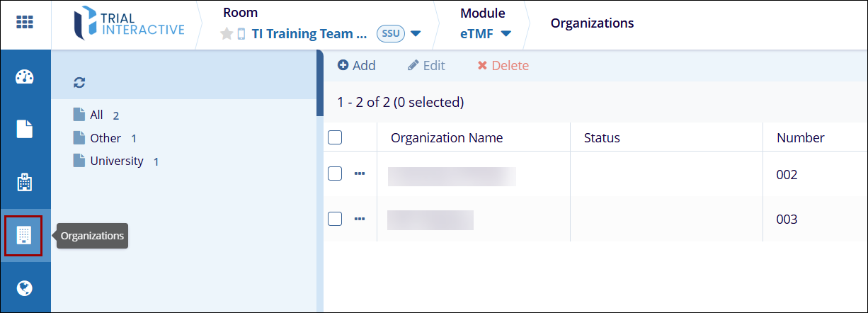
Task: Select the Organizations building icon in sidebar
Action: 24,236
